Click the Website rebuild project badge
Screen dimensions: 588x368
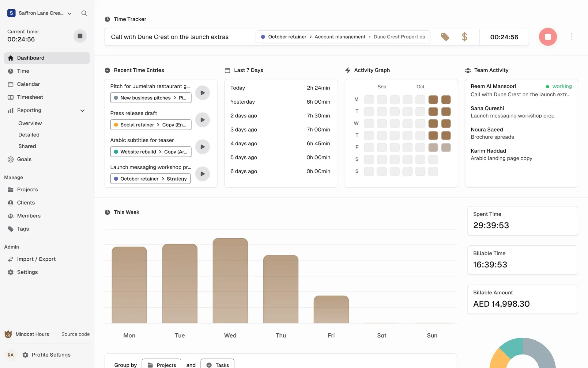pyautogui.click(x=151, y=152)
